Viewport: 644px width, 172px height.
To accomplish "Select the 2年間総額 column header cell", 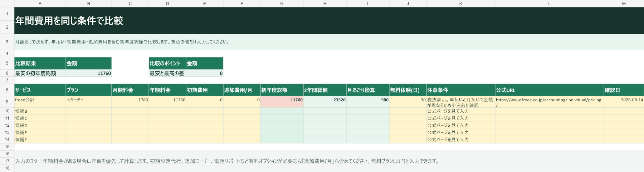I will coord(325,90).
